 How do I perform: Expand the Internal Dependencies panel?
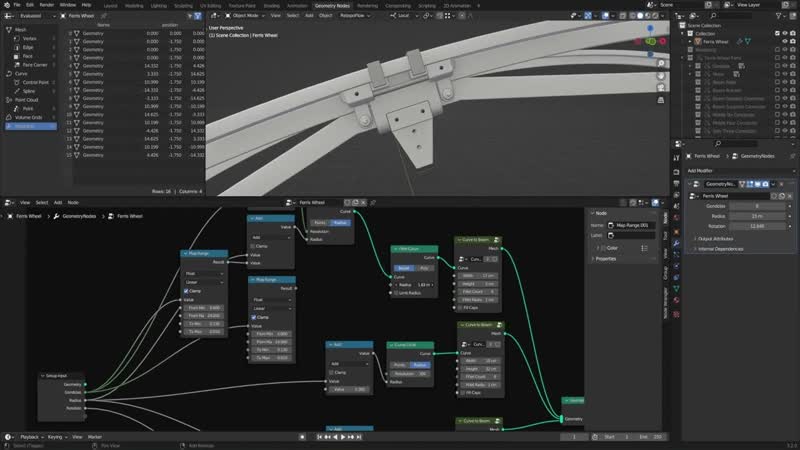tap(719, 249)
